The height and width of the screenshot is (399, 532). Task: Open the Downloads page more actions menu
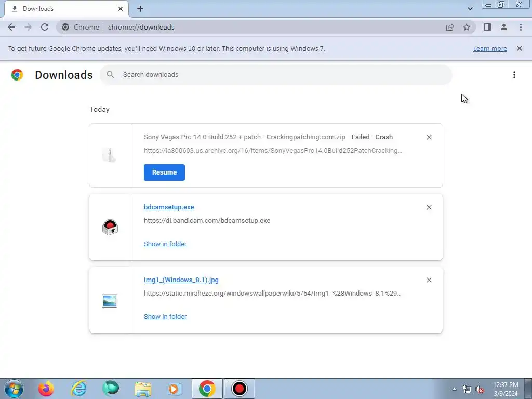coord(514,75)
